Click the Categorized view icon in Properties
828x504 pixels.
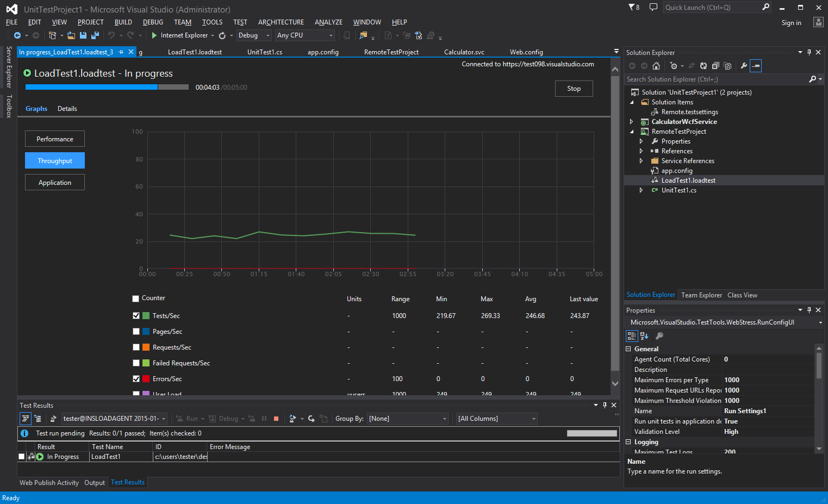632,336
